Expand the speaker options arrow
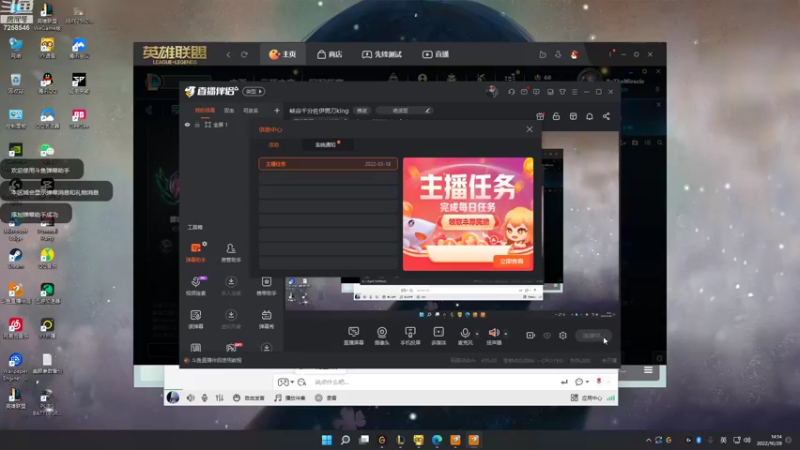 [506, 334]
